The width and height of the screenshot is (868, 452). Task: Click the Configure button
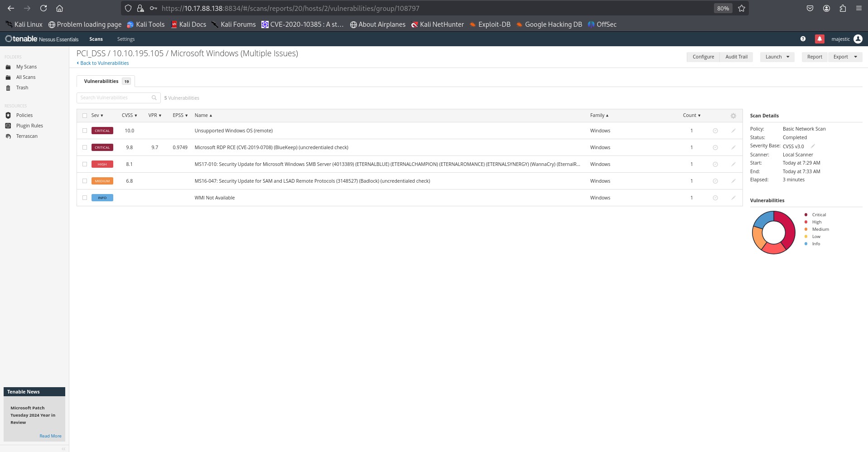(x=703, y=57)
